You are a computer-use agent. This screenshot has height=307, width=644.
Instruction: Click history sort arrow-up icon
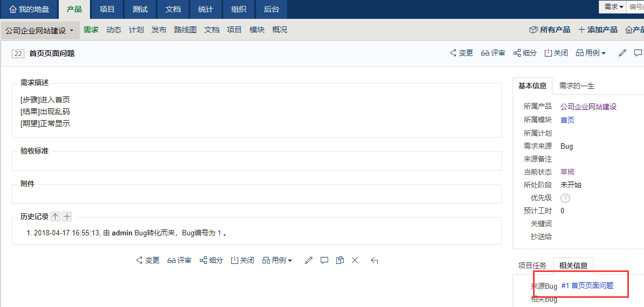[x=56, y=217]
